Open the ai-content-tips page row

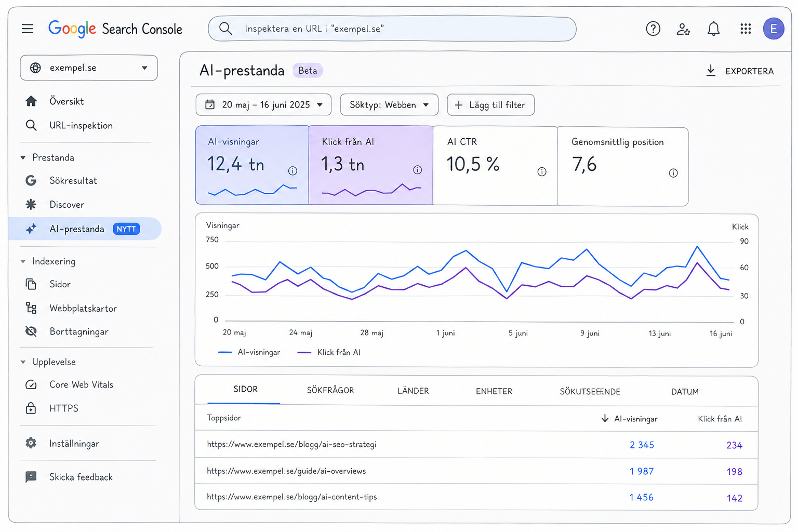tap(476, 497)
